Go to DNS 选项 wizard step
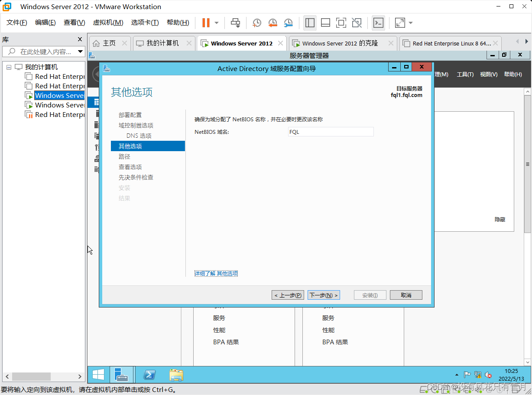 pyautogui.click(x=139, y=136)
